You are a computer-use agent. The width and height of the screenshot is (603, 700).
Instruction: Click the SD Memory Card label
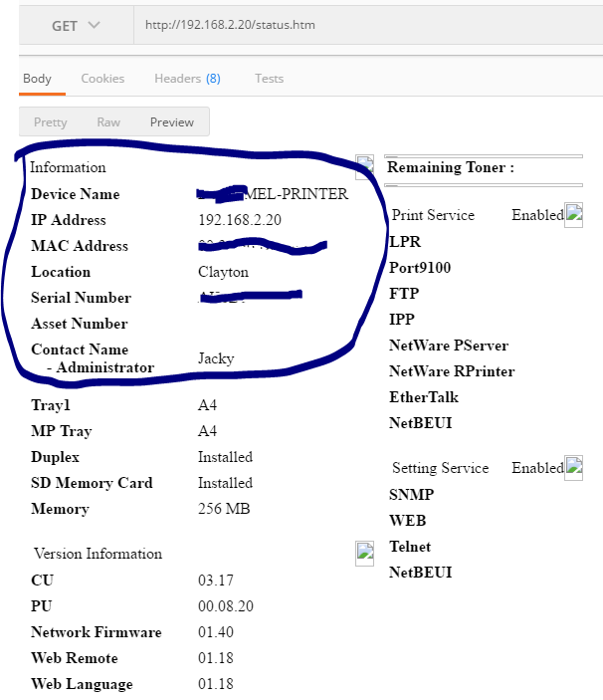(92, 483)
